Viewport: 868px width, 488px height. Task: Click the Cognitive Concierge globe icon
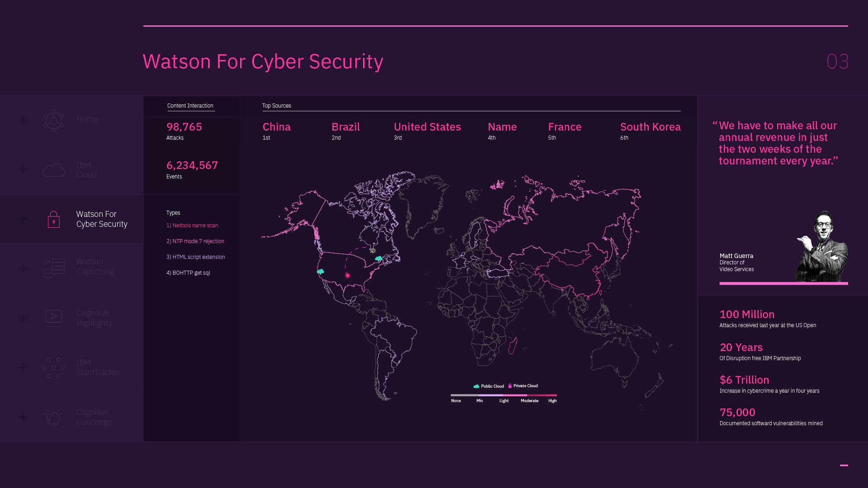click(x=54, y=417)
